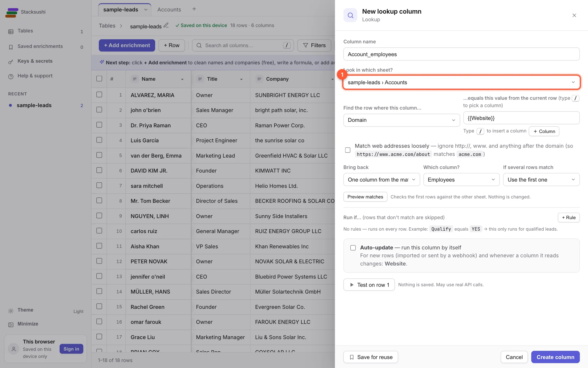
Task: Open the Domain column dropdown
Action: click(402, 120)
